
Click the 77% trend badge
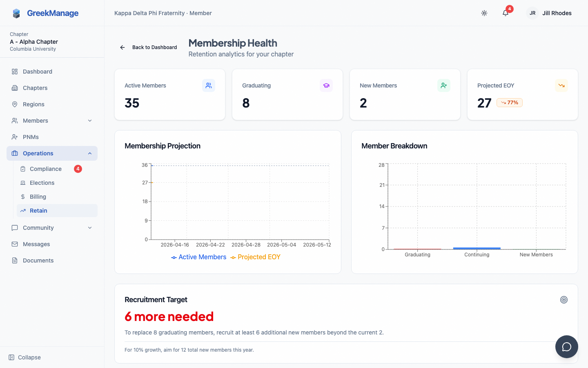pos(510,103)
